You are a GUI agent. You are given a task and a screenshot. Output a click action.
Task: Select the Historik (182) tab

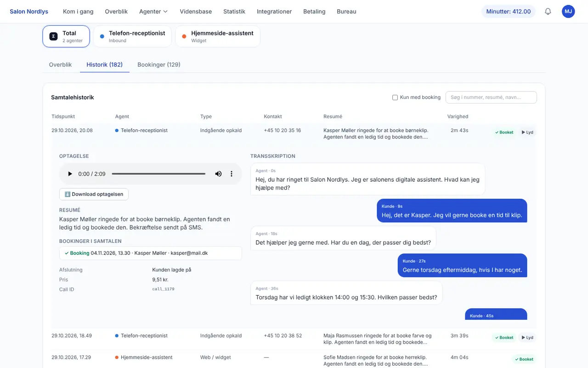[x=105, y=65]
